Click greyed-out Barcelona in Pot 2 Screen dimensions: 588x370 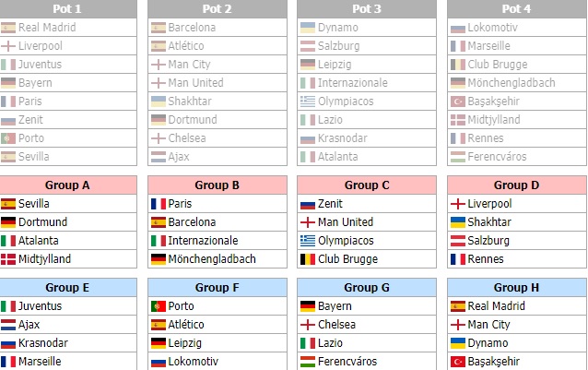coord(192,28)
